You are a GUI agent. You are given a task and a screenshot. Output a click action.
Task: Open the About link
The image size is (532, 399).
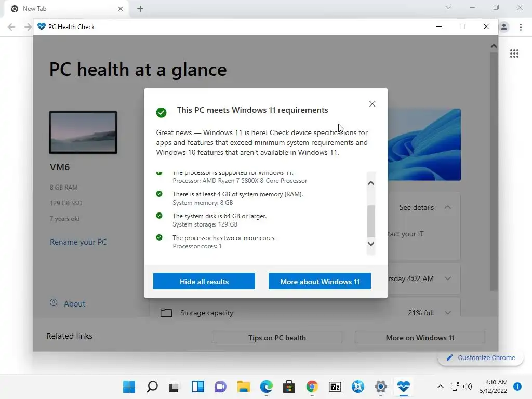[x=75, y=303]
